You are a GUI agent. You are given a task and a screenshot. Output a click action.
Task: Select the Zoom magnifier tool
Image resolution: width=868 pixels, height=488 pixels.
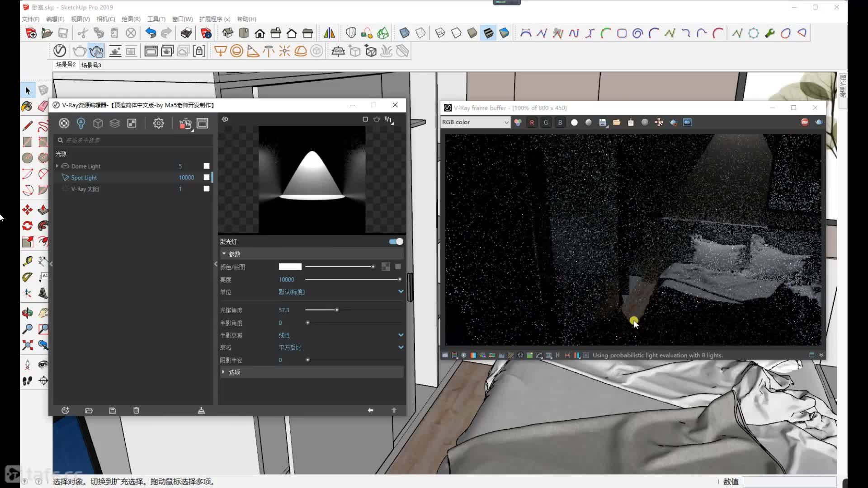pos(28,329)
